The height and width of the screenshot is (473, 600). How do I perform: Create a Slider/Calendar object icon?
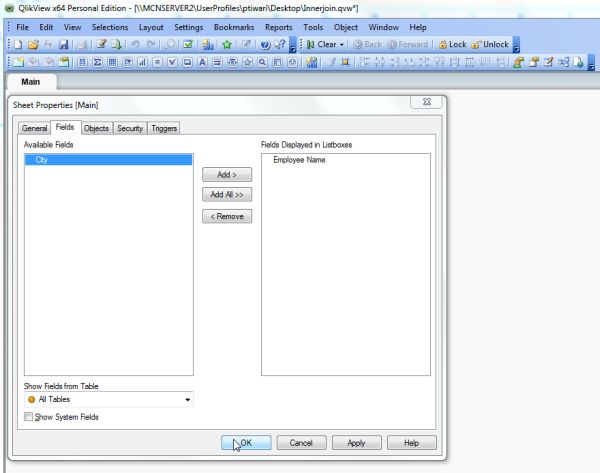click(232, 62)
